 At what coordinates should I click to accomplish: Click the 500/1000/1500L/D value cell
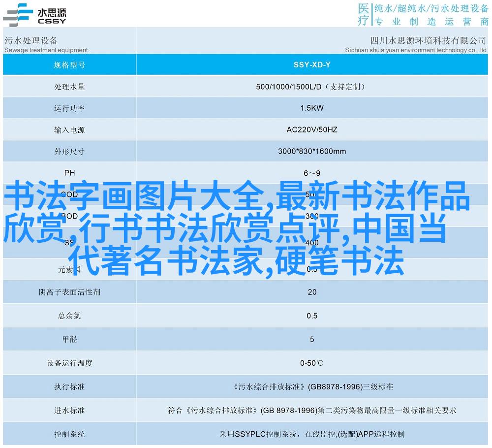point(312,87)
